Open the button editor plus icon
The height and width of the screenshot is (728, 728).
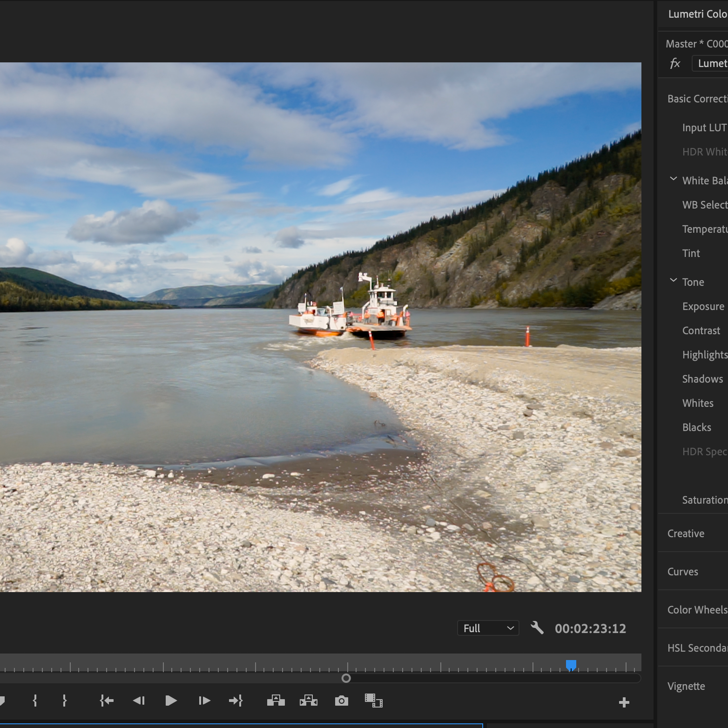[x=624, y=702]
